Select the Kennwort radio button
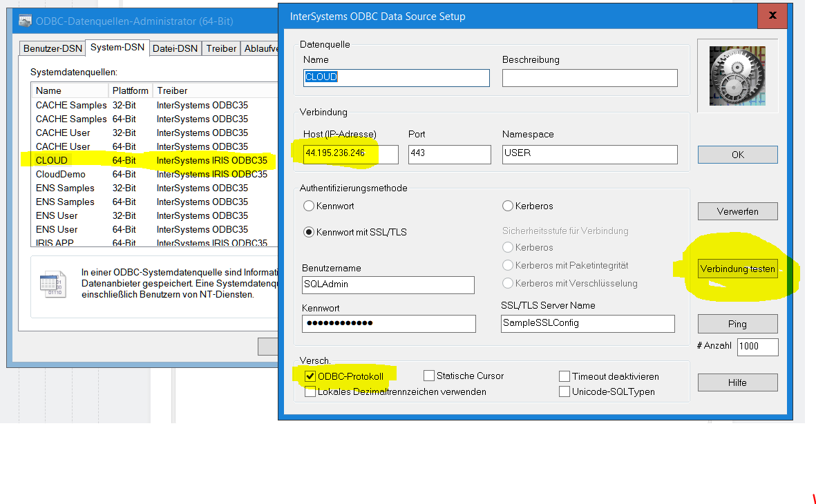 (309, 206)
